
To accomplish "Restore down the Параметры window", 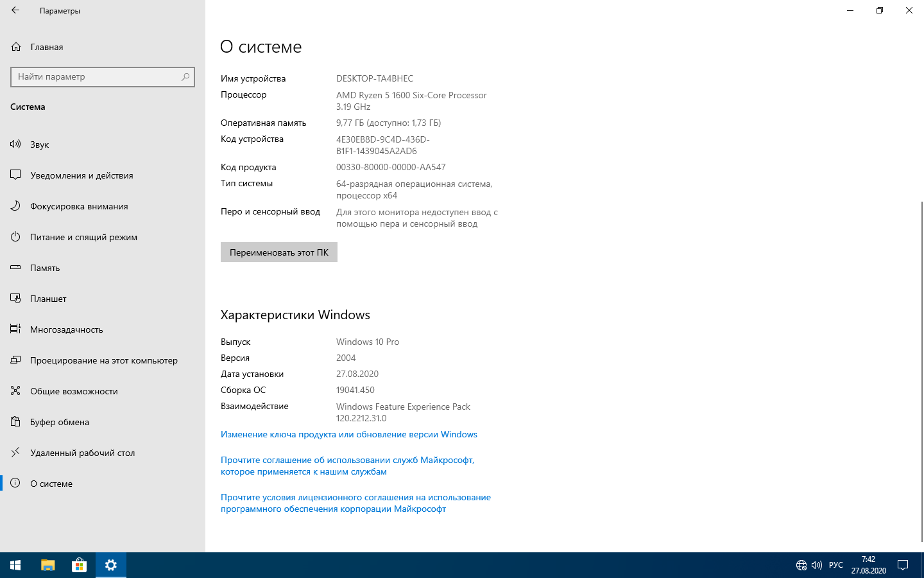I will pyautogui.click(x=880, y=10).
